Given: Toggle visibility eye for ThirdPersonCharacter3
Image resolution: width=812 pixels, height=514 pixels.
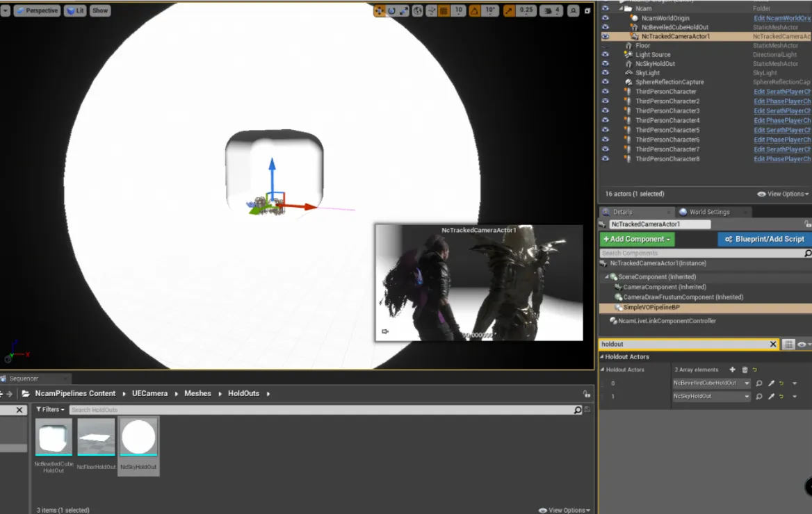Looking at the screenshot, I should tap(606, 110).
